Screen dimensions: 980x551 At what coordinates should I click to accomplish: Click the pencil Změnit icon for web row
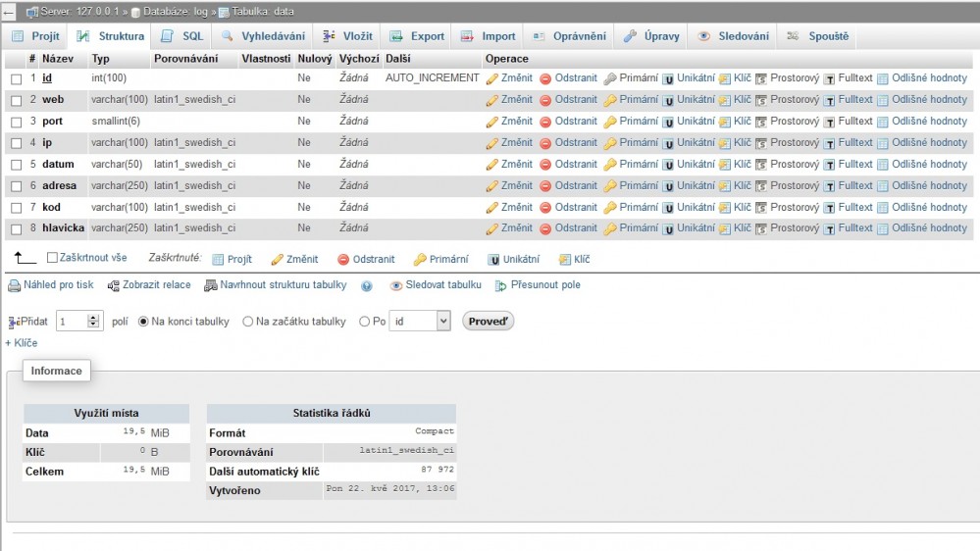[492, 99]
